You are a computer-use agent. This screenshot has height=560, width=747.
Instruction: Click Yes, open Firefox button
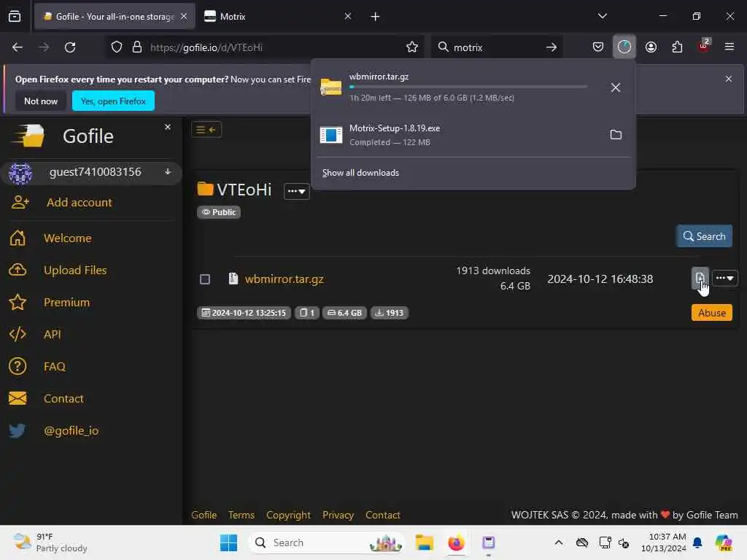pos(113,101)
